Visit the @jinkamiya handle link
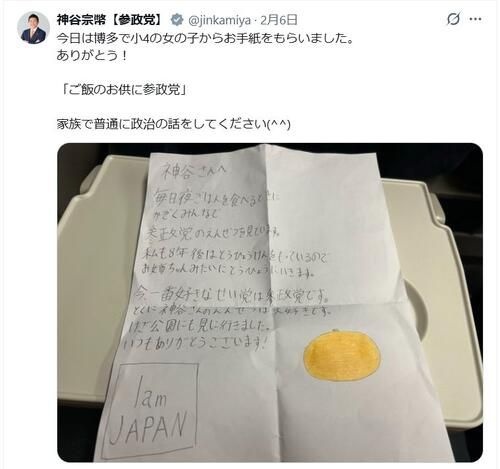The image size is (500, 469). click(x=220, y=20)
